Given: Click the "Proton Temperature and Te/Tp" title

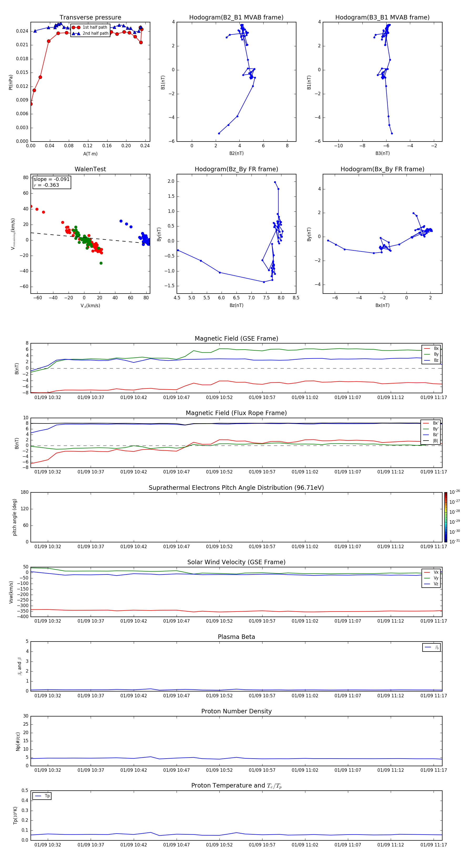Looking at the screenshot, I should click(236, 786).
